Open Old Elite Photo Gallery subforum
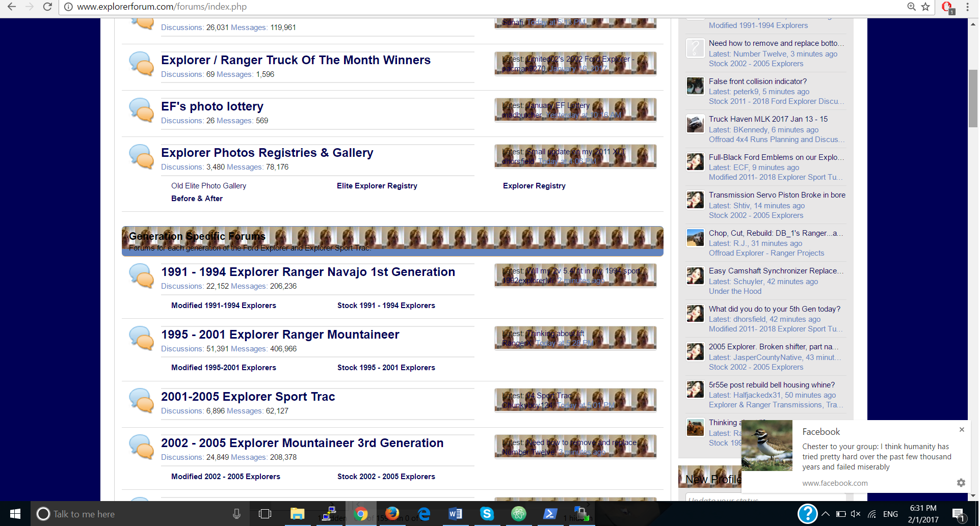The image size is (980, 526). (x=208, y=186)
